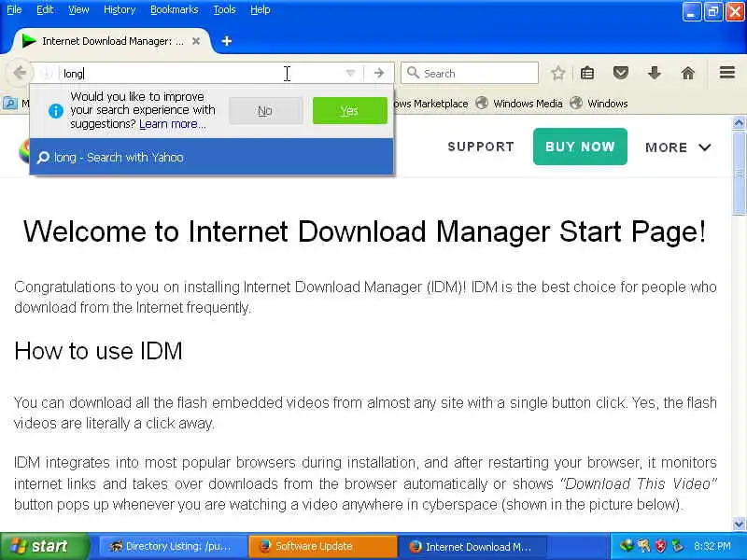Viewport: 747px width, 560px height.
Task: Click the search icon bookmark at toolbar start
Action: click(x=9, y=103)
